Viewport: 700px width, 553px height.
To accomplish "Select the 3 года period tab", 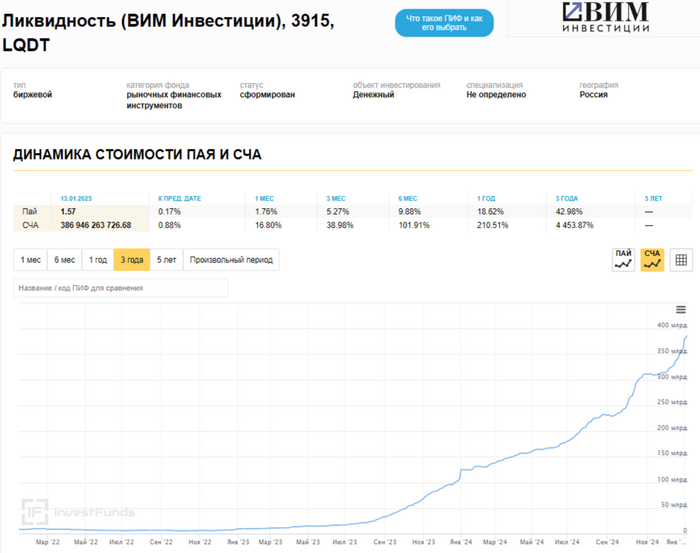I will coord(132,260).
